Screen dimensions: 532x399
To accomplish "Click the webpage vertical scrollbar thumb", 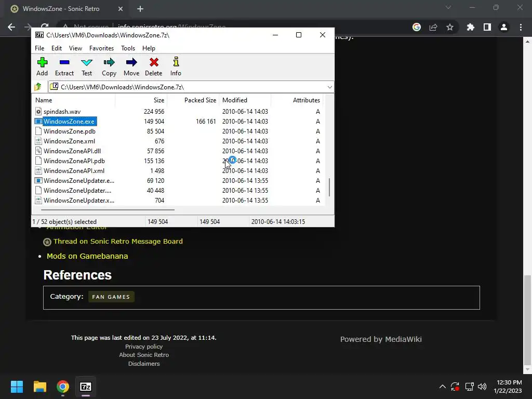I will pyautogui.click(x=527, y=319).
